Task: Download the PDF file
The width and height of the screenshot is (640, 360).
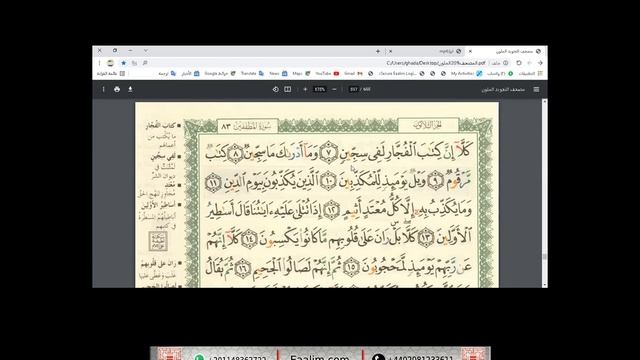Action: point(130,89)
